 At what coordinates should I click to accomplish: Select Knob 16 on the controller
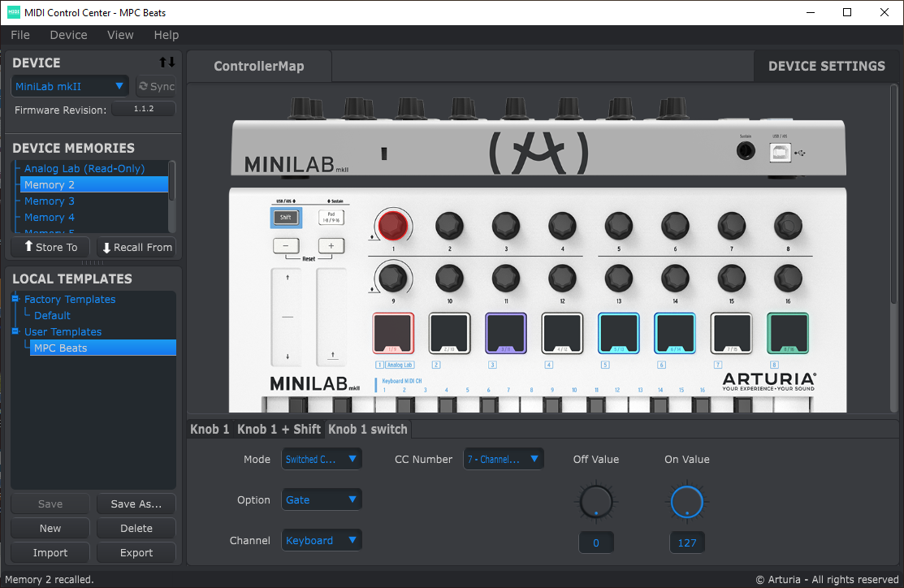[x=788, y=278]
